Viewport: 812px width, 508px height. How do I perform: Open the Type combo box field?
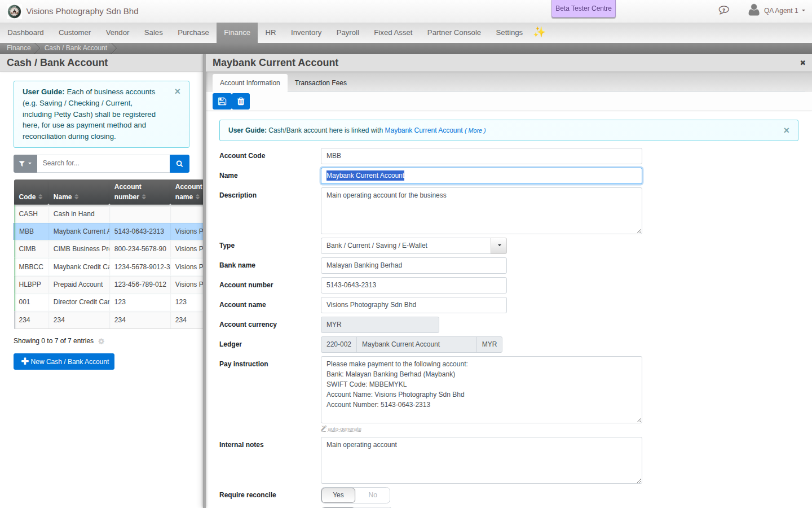click(406, 246)
